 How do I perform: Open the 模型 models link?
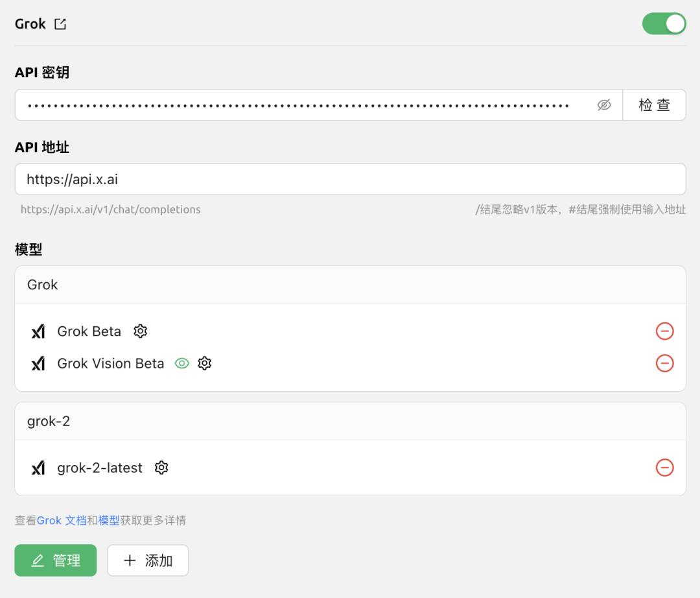point(109,521)
